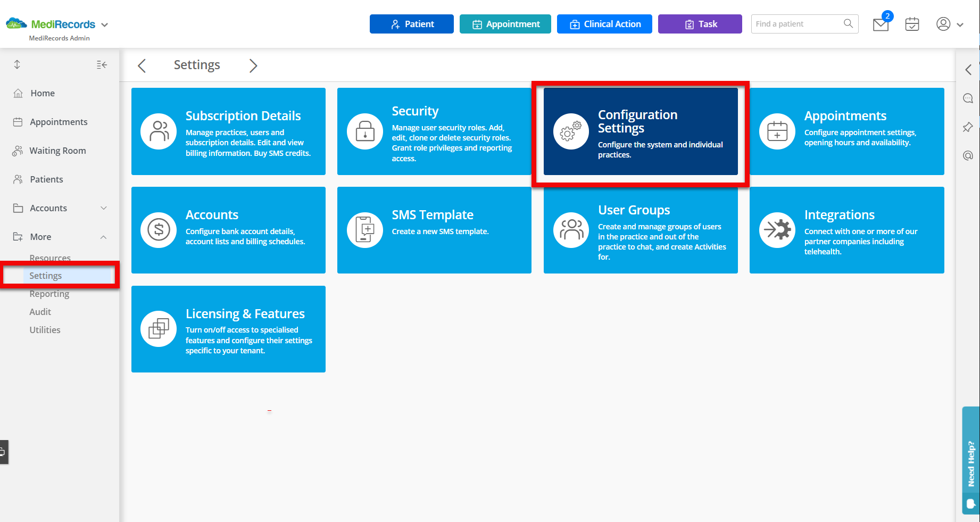The image size is (980, 522).
Task: Create a new Appointment from top bar
Action: [505, 24]
